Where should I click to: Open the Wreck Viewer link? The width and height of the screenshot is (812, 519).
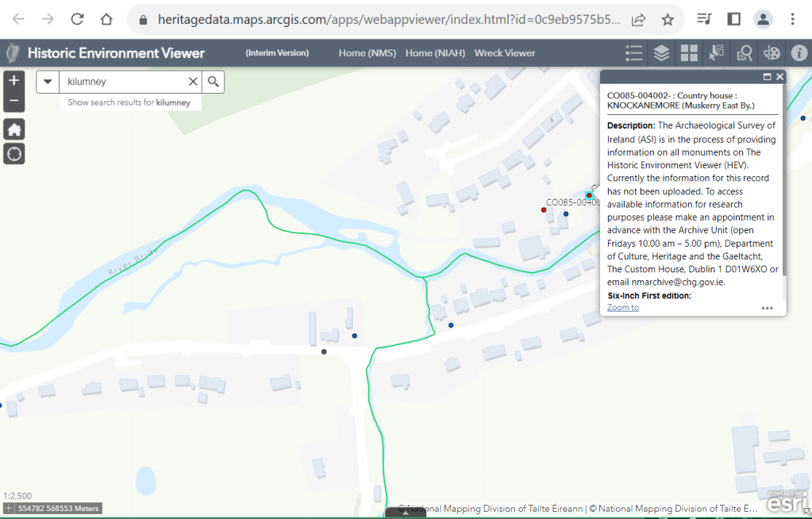pyautogui.click(x=505, y=53)
